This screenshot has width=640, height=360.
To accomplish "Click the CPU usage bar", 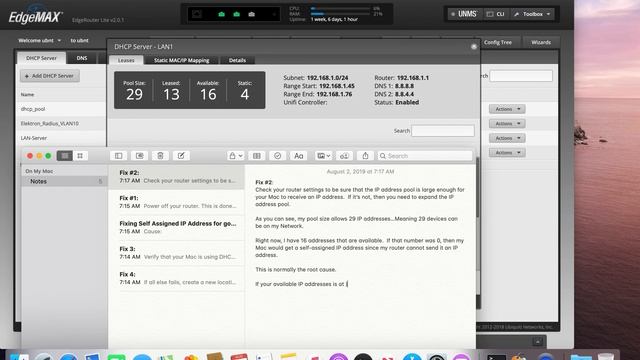I will pyautogui.click(x=341, y=8).
